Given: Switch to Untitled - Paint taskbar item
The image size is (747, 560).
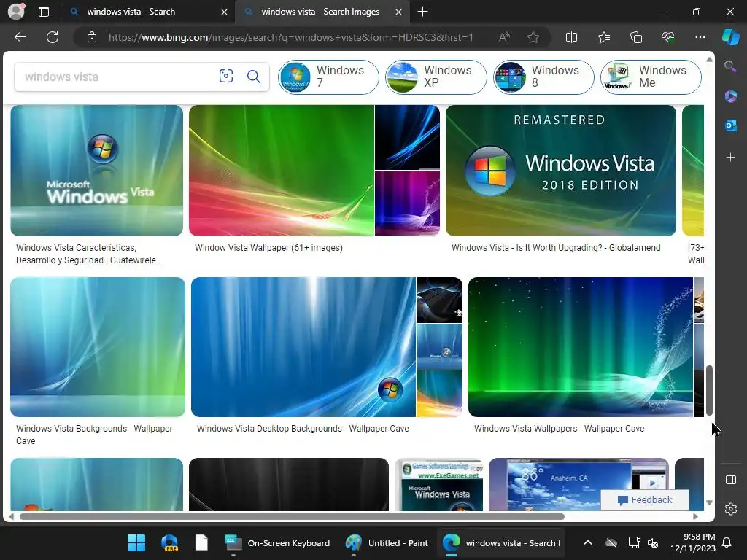Looking at the screenshot, I should click(x=387, y=542).
